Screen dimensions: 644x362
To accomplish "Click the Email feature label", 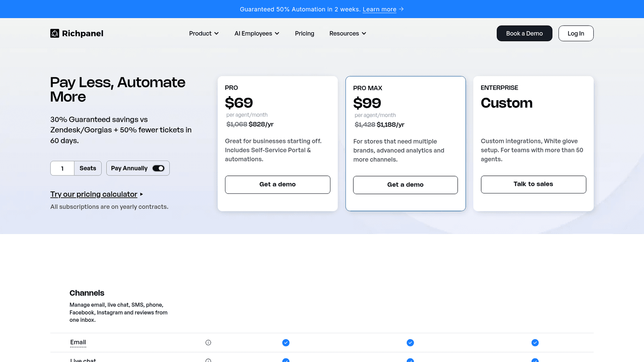I will point(78,342).
